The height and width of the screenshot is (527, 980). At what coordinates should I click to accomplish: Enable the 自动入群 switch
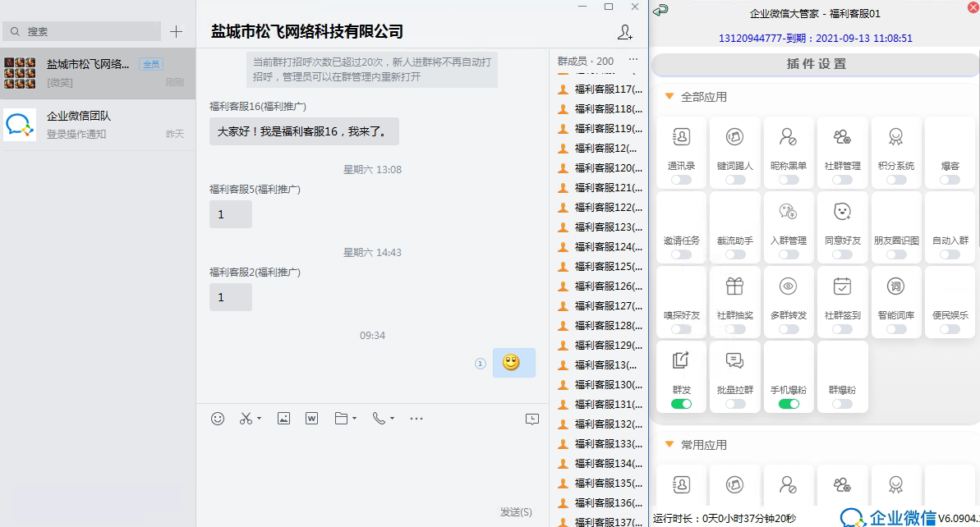(x=950, y=254)
